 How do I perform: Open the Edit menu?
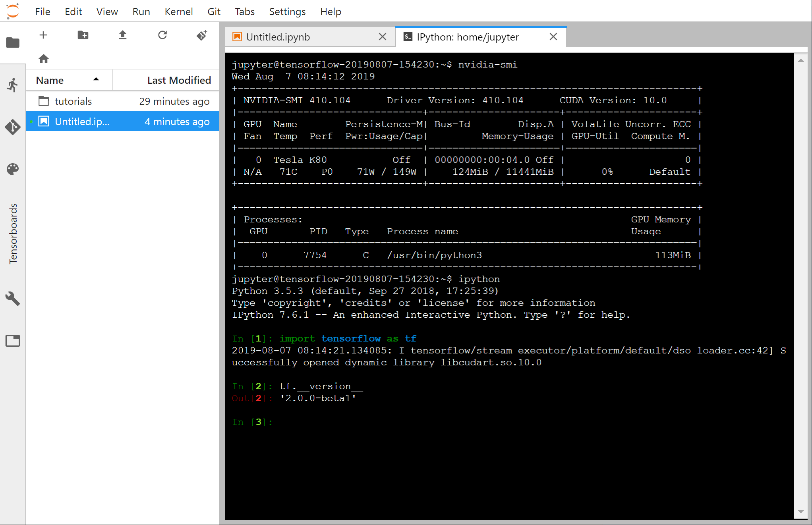[73, 12]
